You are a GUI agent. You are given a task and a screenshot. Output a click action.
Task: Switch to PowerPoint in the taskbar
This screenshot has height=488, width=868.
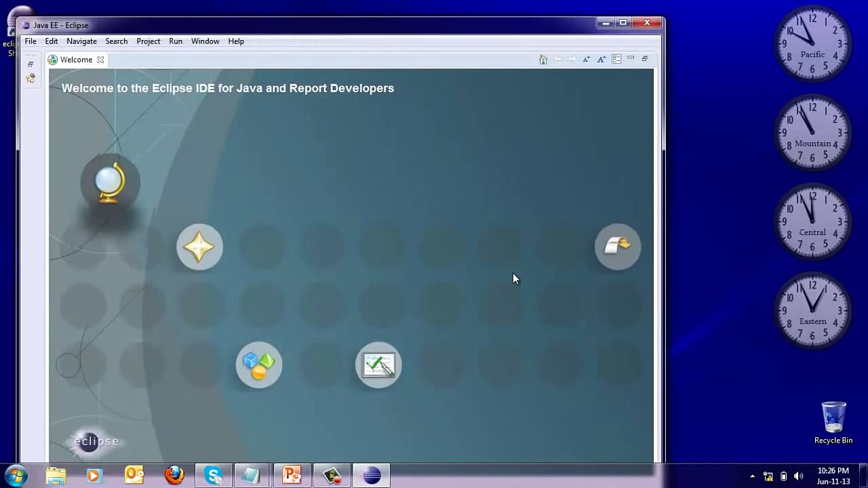tap(292, 475)
